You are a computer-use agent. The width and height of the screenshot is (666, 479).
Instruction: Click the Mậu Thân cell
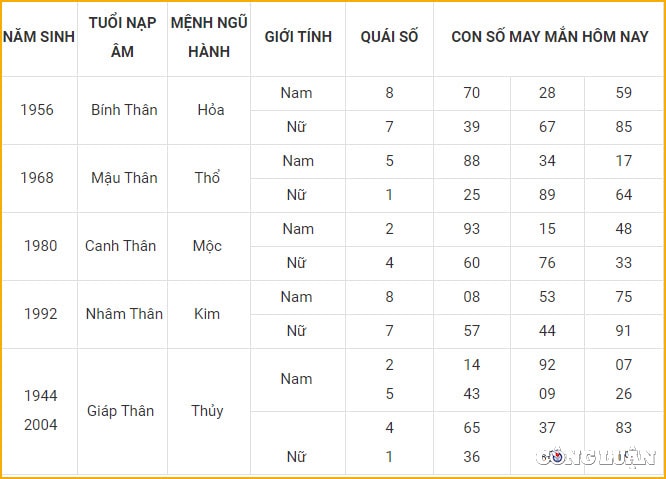(124, 178)
